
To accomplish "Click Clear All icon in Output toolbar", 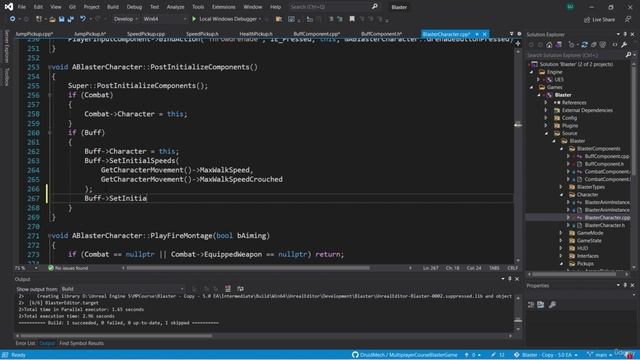I will tap(228, 289).
